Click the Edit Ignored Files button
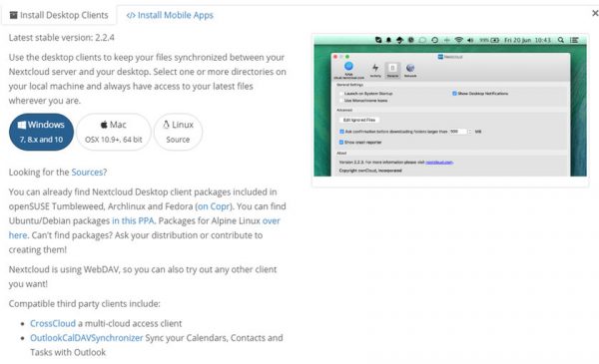The width and height of the screenshot is (599, 364). pyautogui.click(x=359, y=121)
